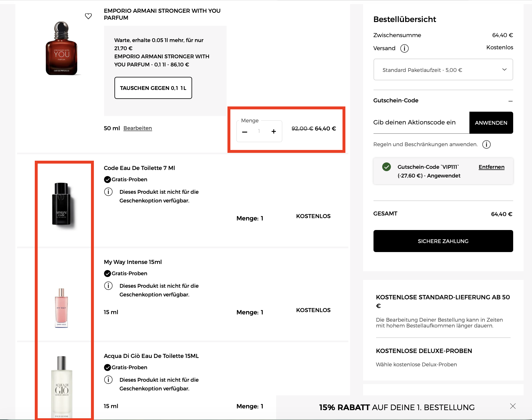Click the Versand info icon
The height and width of the screenshot is (420, 532).
(x=404, y=48)
